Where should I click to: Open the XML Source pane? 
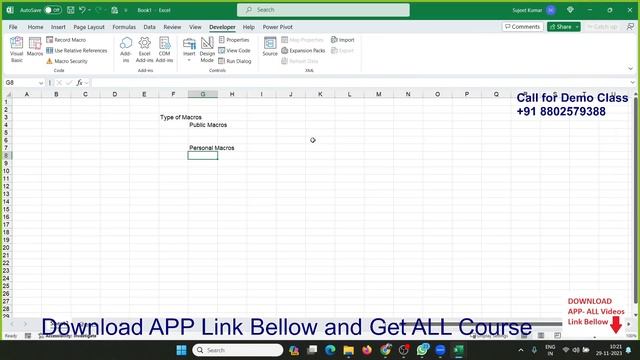270,46
